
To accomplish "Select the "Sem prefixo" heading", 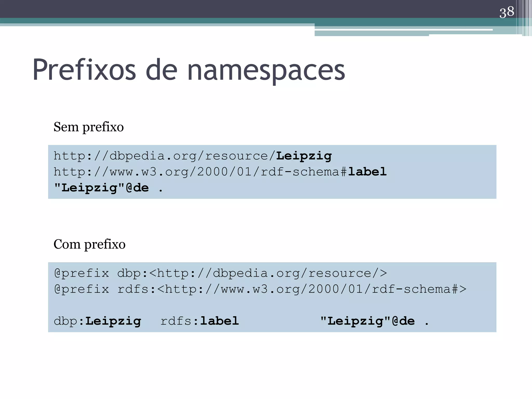I will 89,127.
